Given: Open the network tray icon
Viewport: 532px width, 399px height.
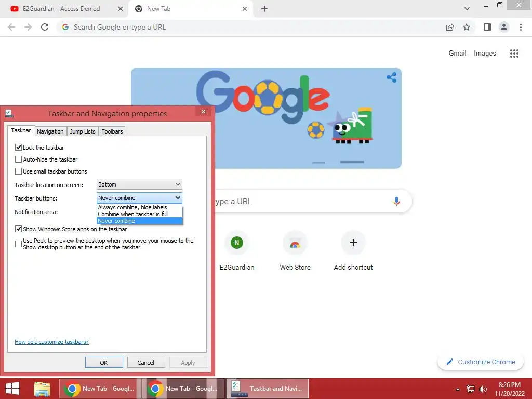Looking at the screenshot, I should 471,389.
